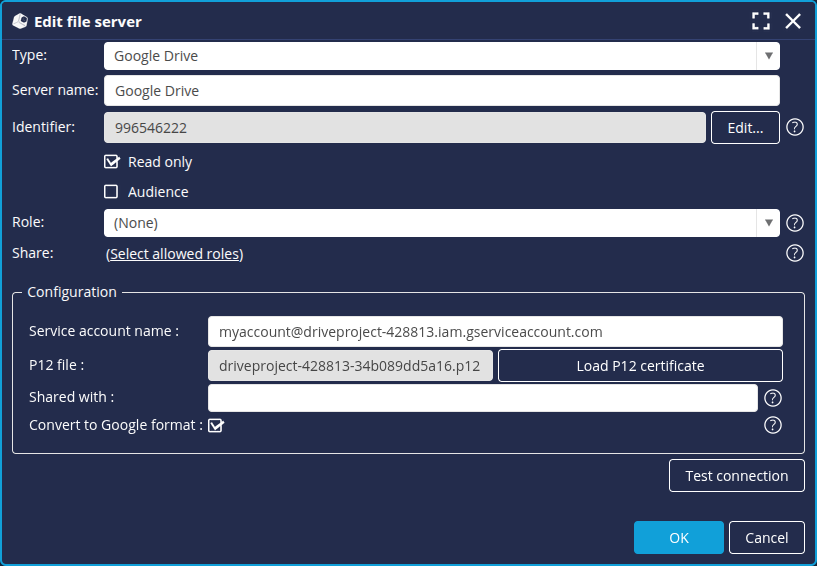Click the Shared with label
817x566 pixels.
(x=71, y=397)
